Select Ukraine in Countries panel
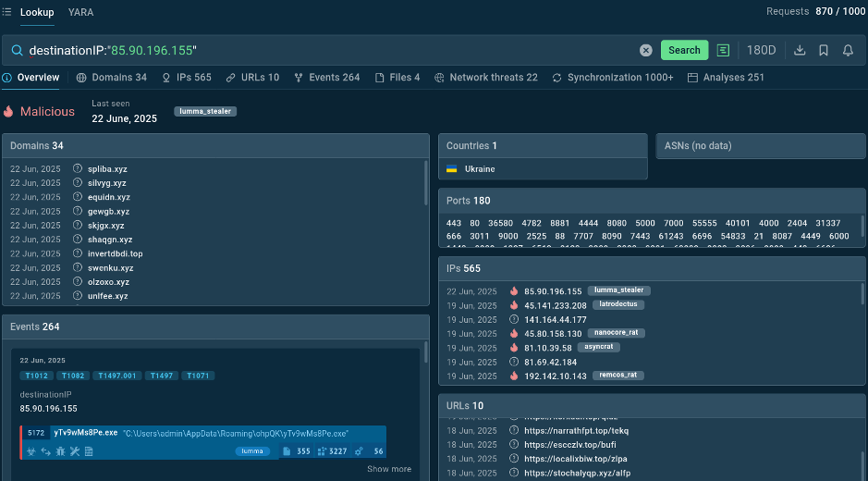The width and height of the screenshot is (868, 481). coord(480,169)
